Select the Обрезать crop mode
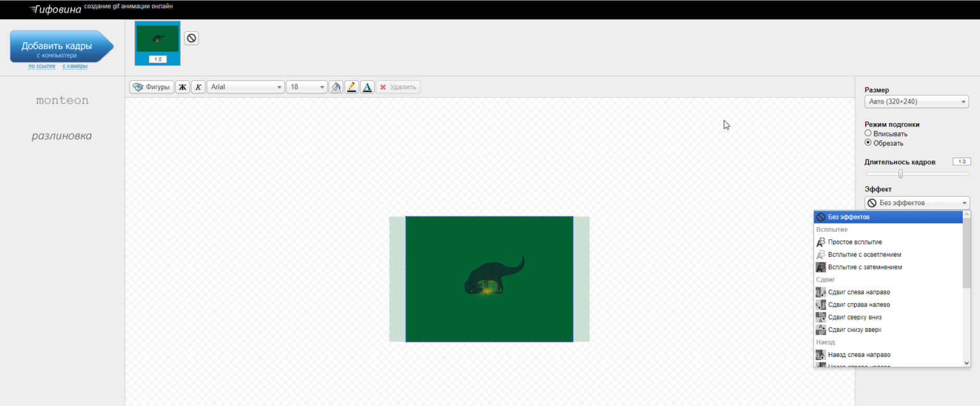Viewport: 980px width, 406px height. point(868,143)
